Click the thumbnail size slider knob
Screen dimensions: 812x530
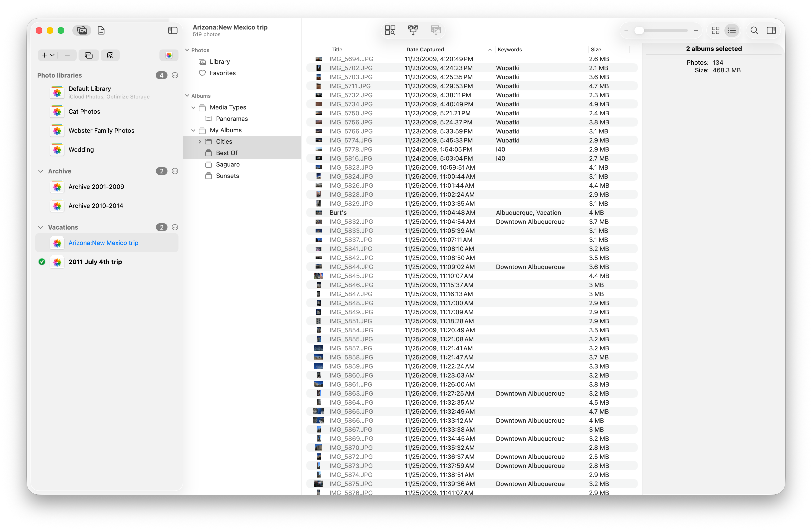(x=639, y=31)
